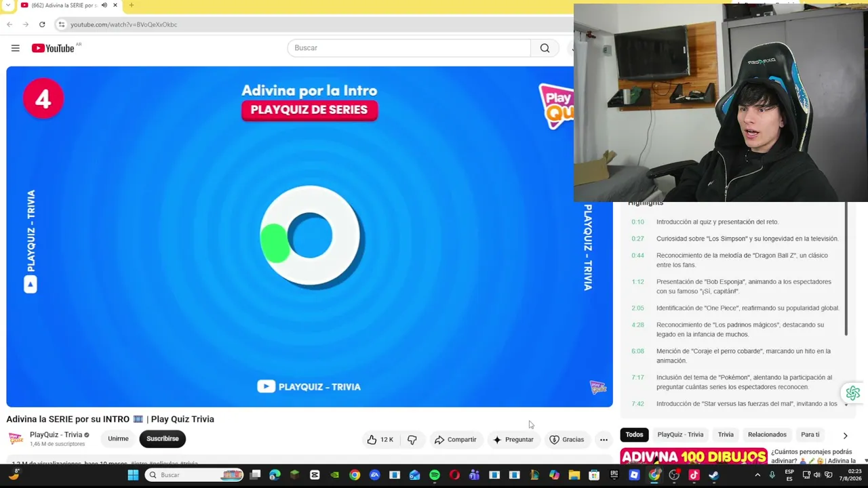
Task: Jump to highlight timestamp 1:12
Action: click(x=637, y=282)
